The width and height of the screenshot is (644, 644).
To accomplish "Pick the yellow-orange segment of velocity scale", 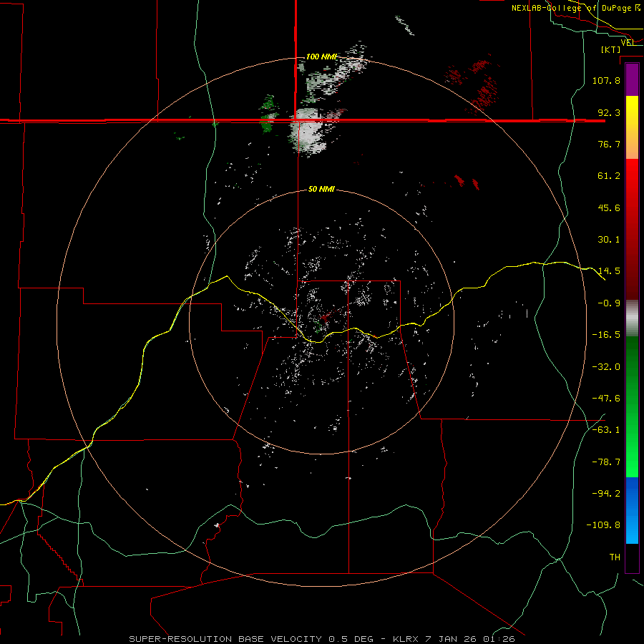I will pos(632,127).
